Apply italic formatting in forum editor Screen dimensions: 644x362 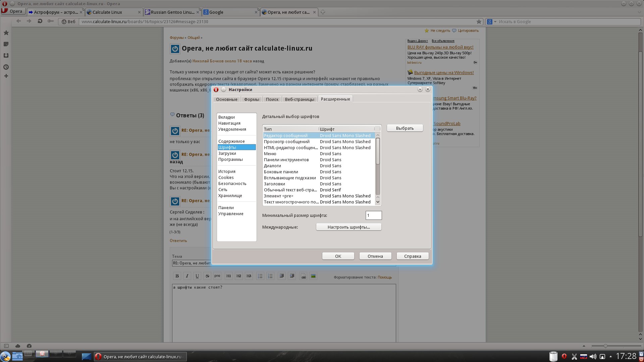pos(187,276)
